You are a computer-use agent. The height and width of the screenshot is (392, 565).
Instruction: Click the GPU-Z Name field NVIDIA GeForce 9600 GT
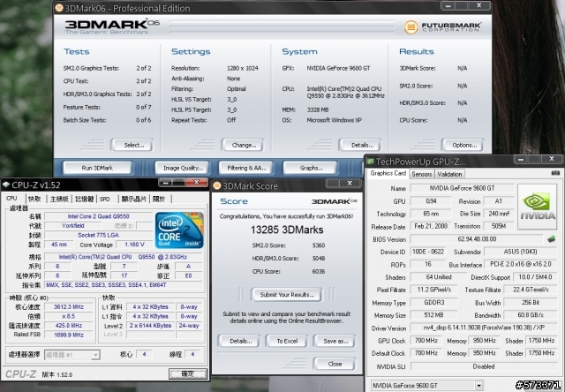click(462, 188)
